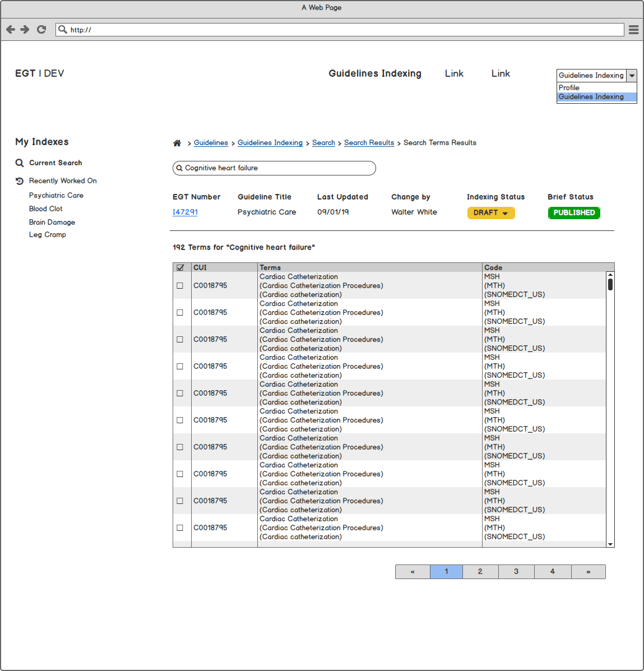Click the home breadcrumb icon
This screenshot has height=671, width=644.
pyautogui.click(x=177, y=143)
